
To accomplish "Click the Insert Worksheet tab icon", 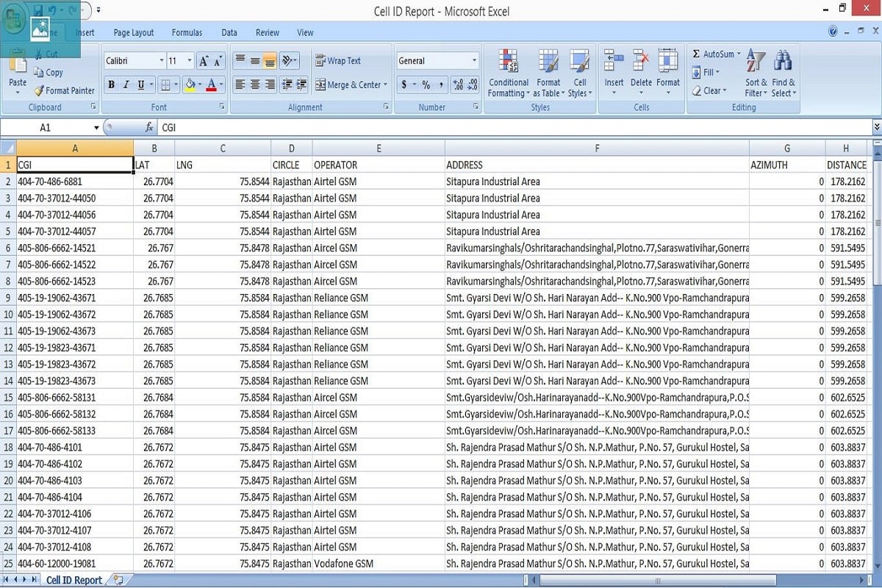I will (118, 580).
